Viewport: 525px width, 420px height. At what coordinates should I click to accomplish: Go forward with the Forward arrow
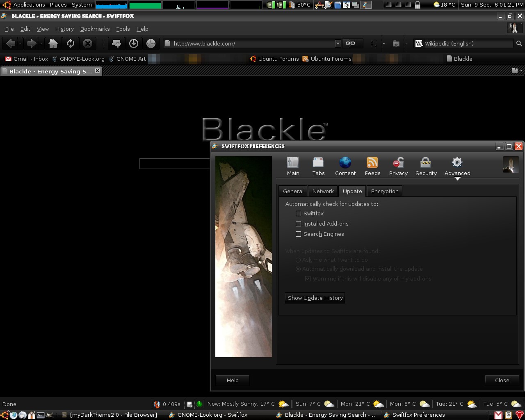(x=31, y=43)
